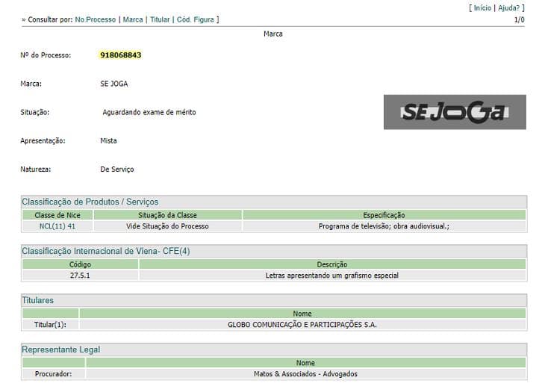This screenshot has height=392, width=545.
Task: Select the process number 918068843
Action: click(x=121, y=55)
